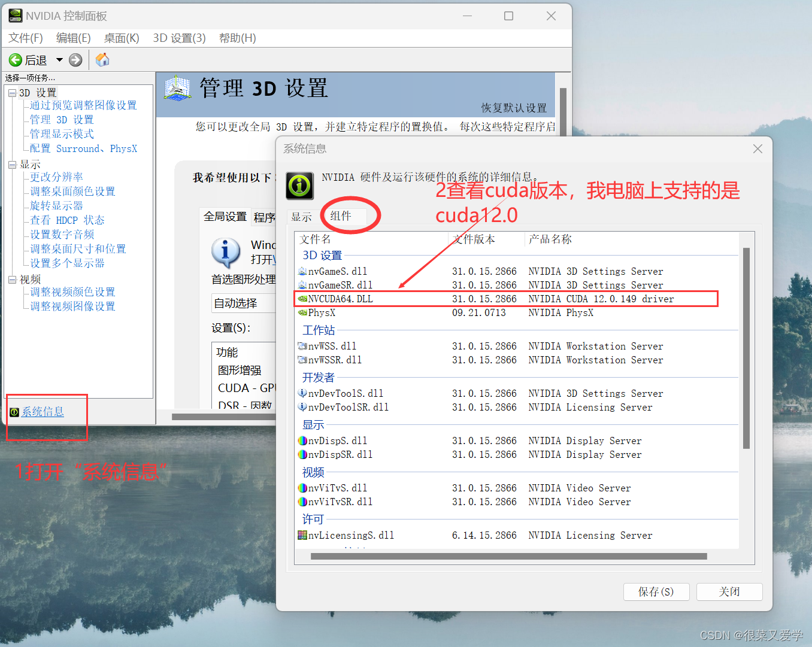Click the components list vertical scrollbar
812x647 pixels.
click(x=746, y=348)
